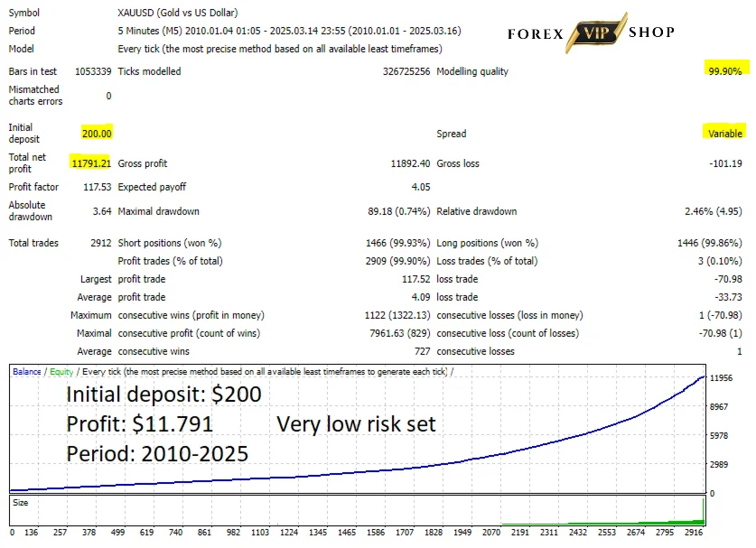
Task: Click the 1465 tick on the x-axis
Action: [347, 532]
